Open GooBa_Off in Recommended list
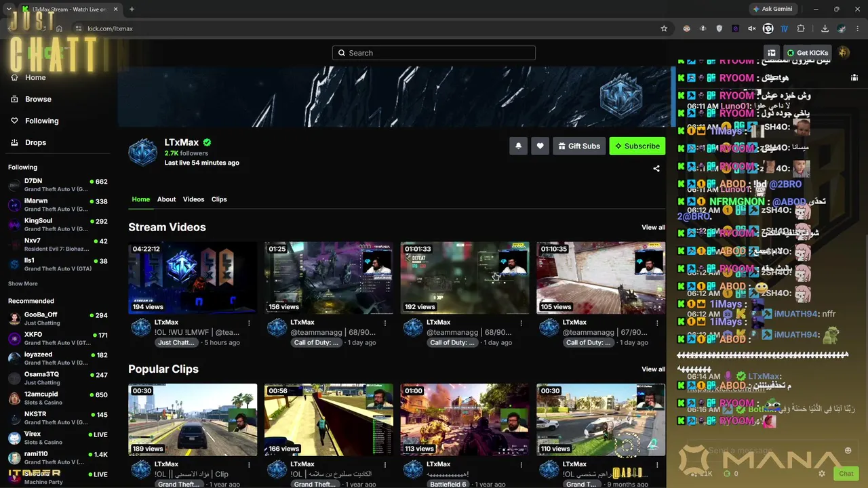The height and width of the screenshot is (488, 868). [58, 319]
